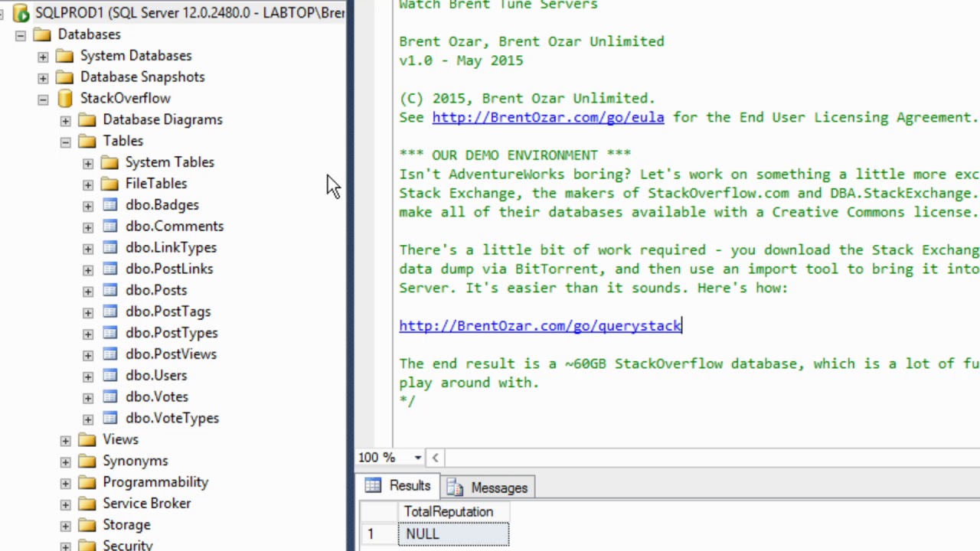Select the NULL result cell
Image resolution: width=980 pixels, height=551 pixels.
tap(453, 534)
